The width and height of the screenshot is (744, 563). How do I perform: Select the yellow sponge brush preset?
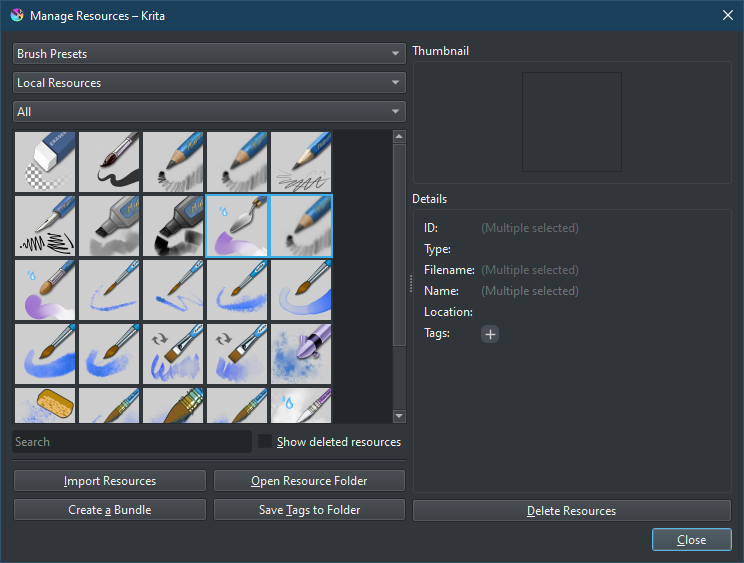[x=45, y=406]
